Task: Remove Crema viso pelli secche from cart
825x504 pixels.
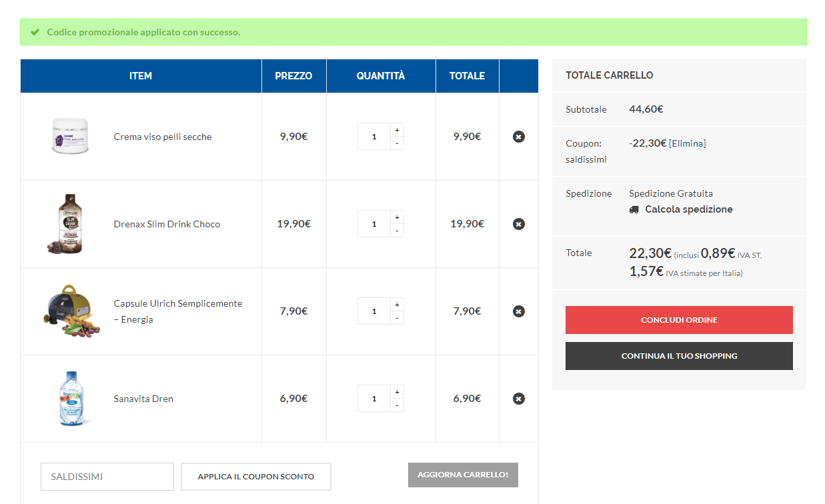Action: point(518,137)
